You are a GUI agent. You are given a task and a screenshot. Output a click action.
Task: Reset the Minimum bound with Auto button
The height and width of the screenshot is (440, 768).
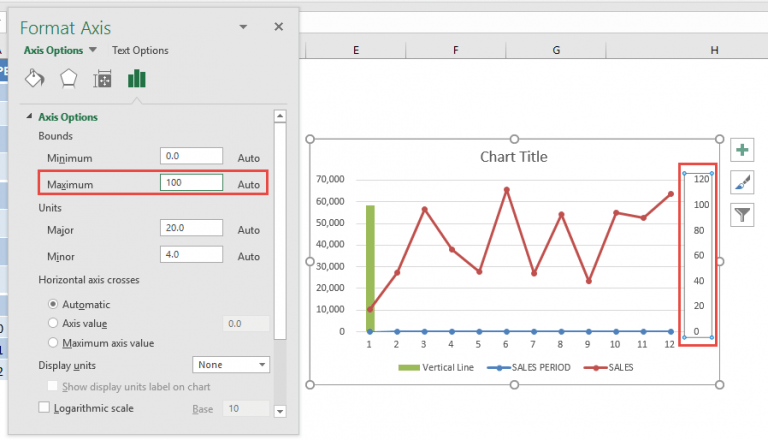pos(248,158)
